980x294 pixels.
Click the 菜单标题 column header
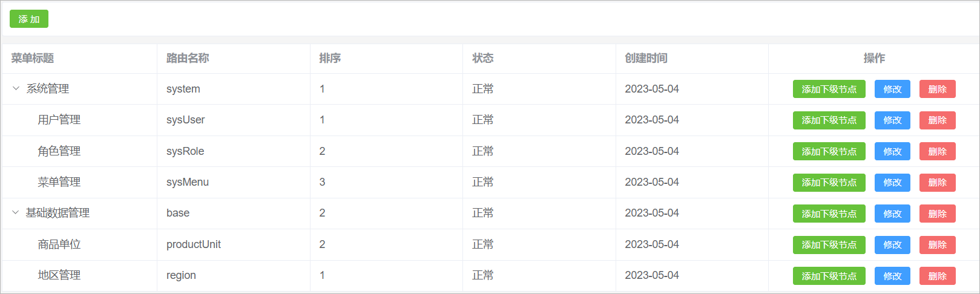pos(33,58)
